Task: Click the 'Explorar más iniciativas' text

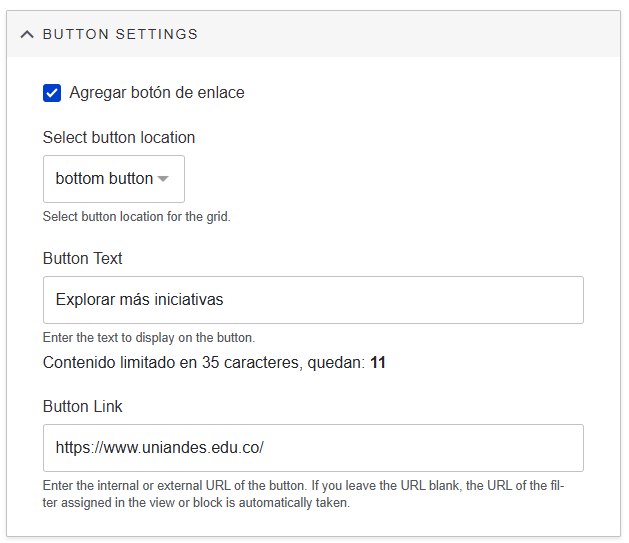Action: click(x=140, y=300)
